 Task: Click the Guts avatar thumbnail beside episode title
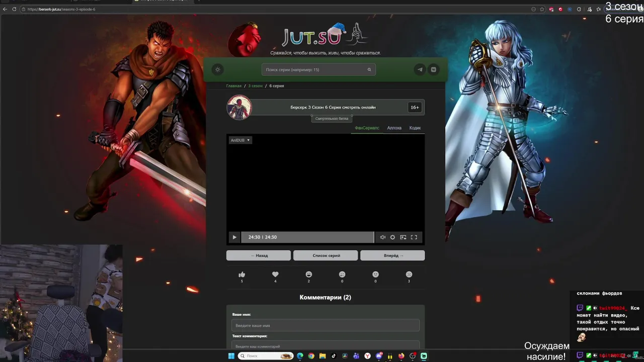click(239, 107)
